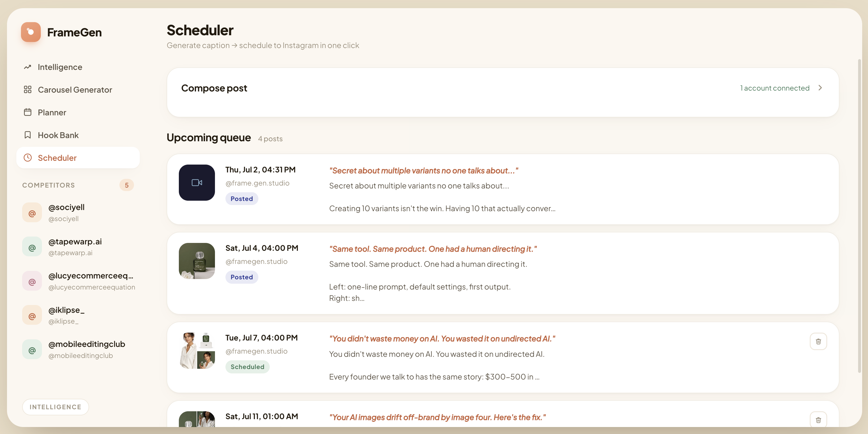Click the @ avatar for sociyell
Screen dimensions: 868x434
point(32,213)
